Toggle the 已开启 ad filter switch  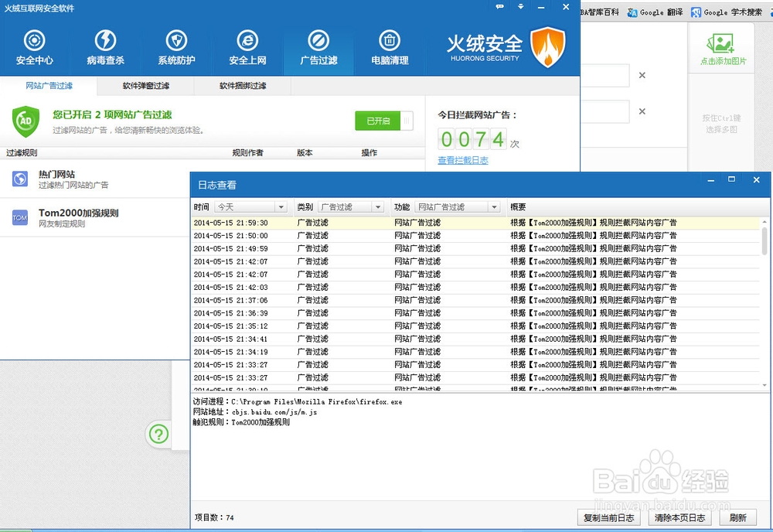[x=384, y=121]
